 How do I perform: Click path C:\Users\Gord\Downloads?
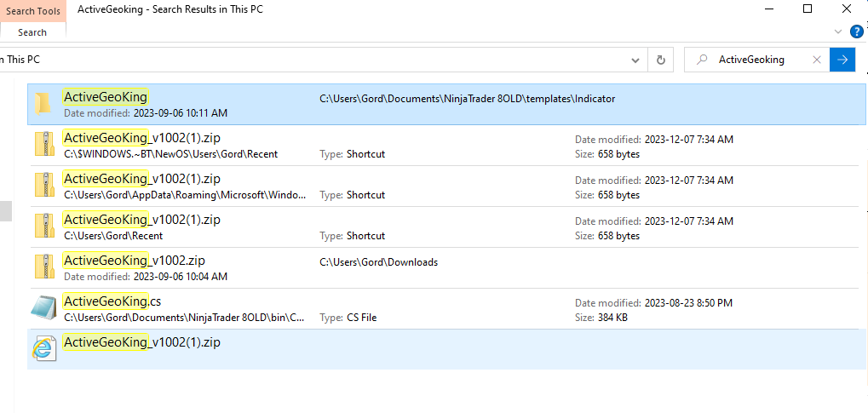(379, 262)
